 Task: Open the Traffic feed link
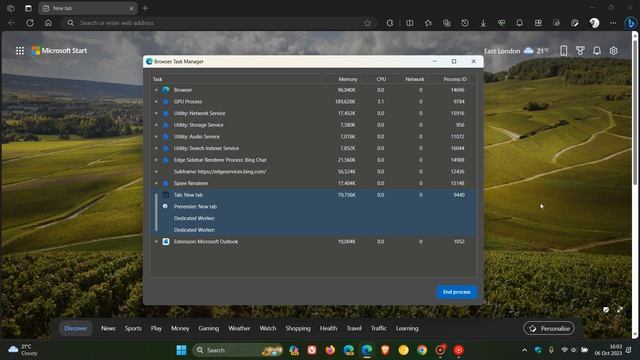click(x=378, y=328)
